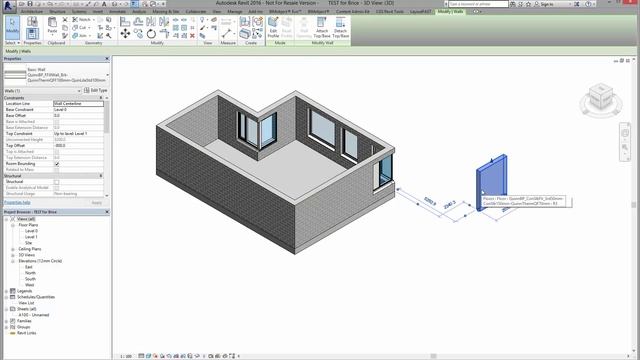Select the Modify arrow tool
This screenshot has height=360, width=640.
pos(12,27)
